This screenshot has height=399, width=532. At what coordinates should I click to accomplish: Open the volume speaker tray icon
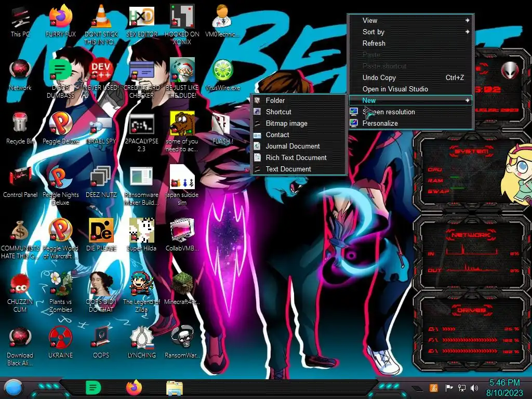point(474,388)
